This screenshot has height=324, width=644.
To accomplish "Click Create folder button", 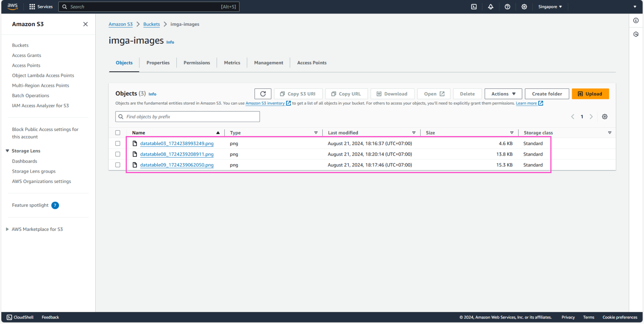I will pos(547,94).
